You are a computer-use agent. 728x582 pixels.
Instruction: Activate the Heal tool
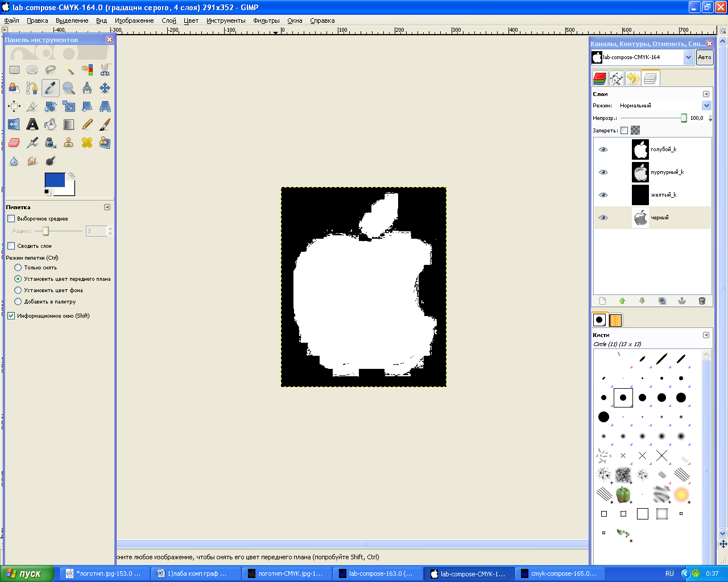(87, 143)
